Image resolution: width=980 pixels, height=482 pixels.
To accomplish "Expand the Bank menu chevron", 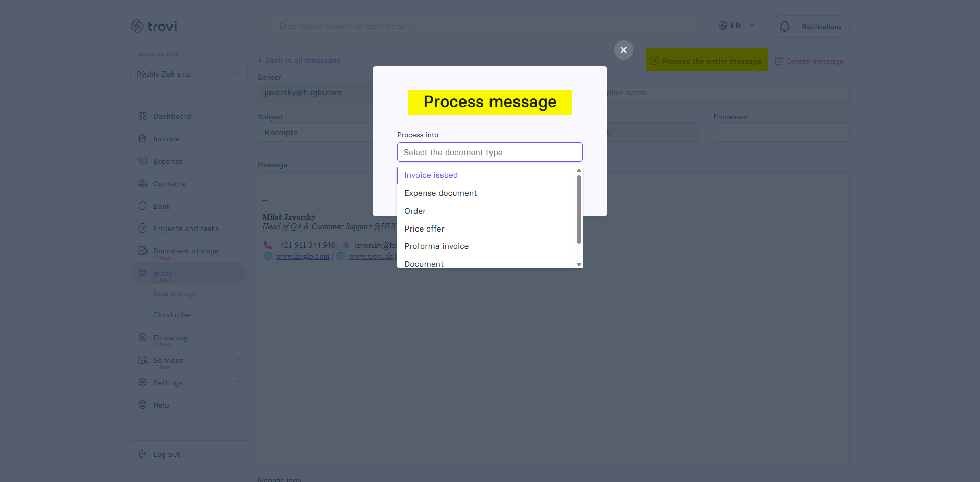I will coord(238,205).
